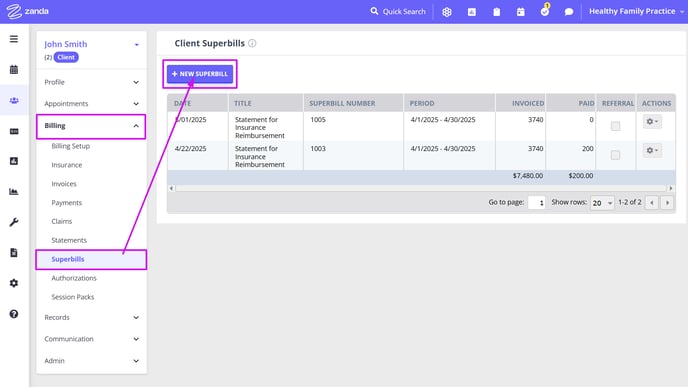Screen dimensions: 688x387
Task: Click scrollbar left arrow under table
Action: click(172, 188)
